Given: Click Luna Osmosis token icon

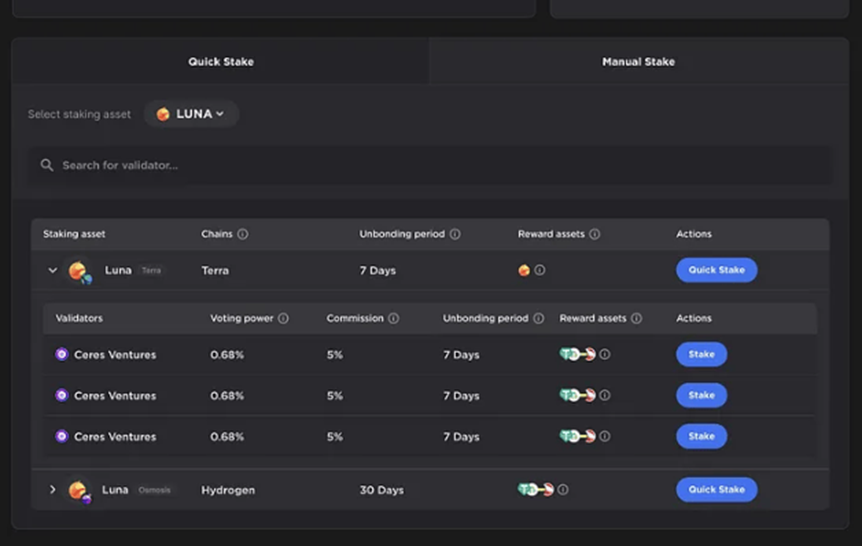Looking at the screenshot, I should (79, 490).
